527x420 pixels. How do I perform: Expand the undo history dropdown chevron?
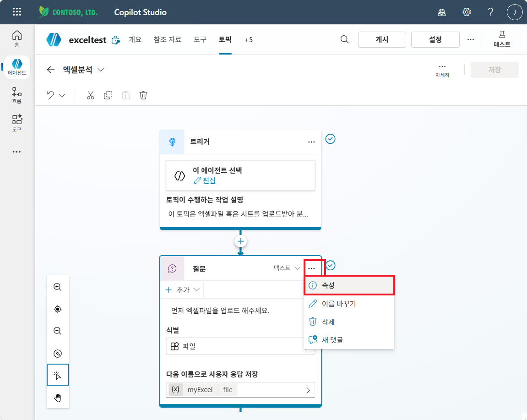[62, 96]
